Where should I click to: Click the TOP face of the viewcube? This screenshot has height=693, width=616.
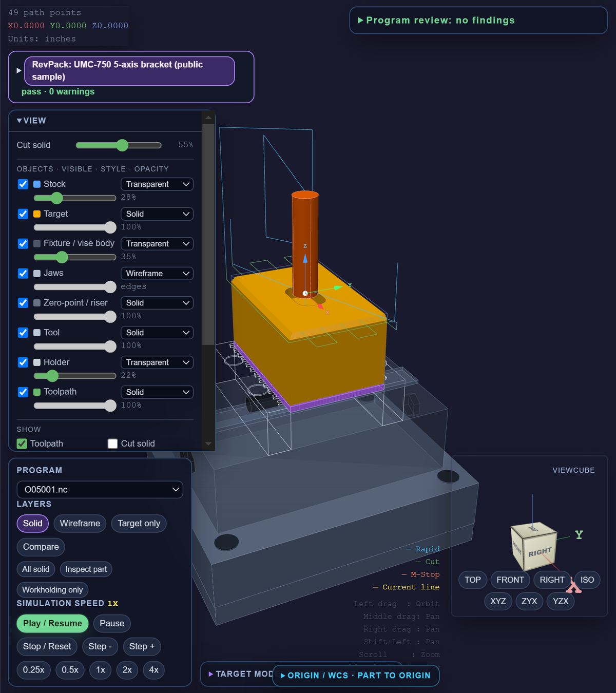534,529
